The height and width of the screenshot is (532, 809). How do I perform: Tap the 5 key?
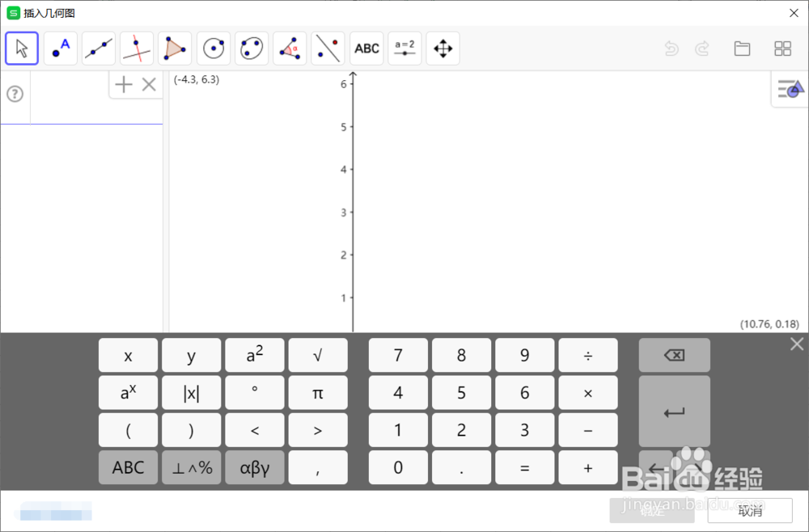[461, 393]
